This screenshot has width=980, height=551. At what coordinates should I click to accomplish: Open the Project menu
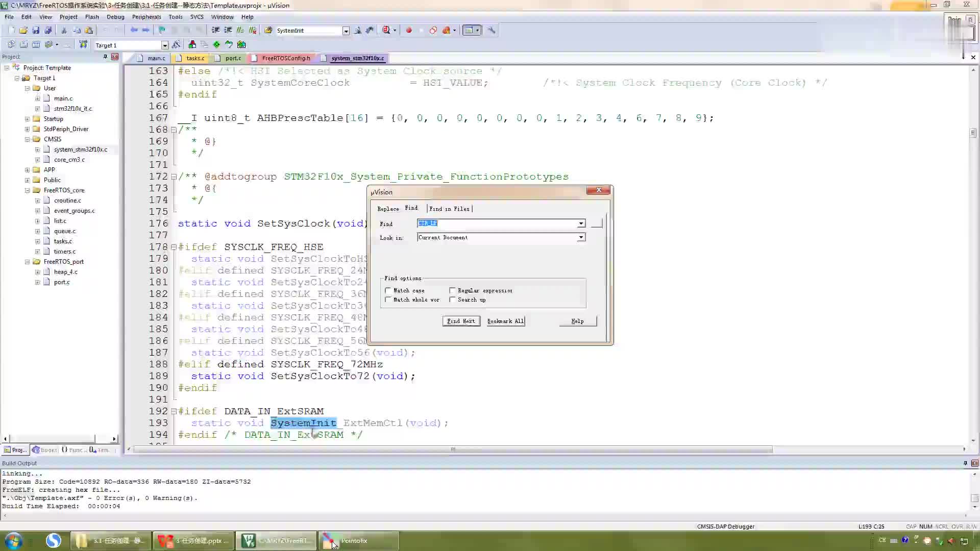(68, 17)
